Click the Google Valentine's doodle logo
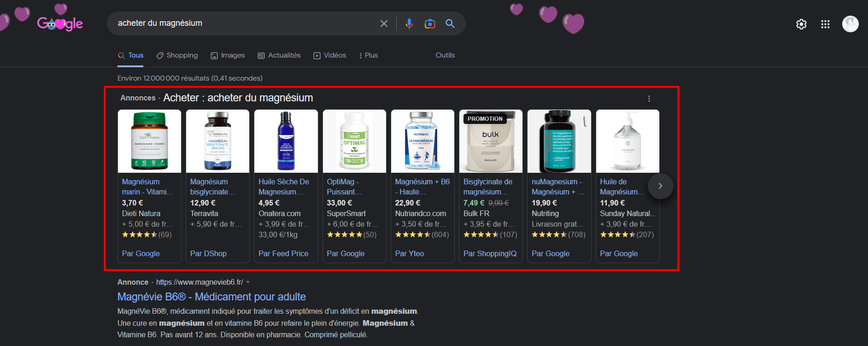 60,23
